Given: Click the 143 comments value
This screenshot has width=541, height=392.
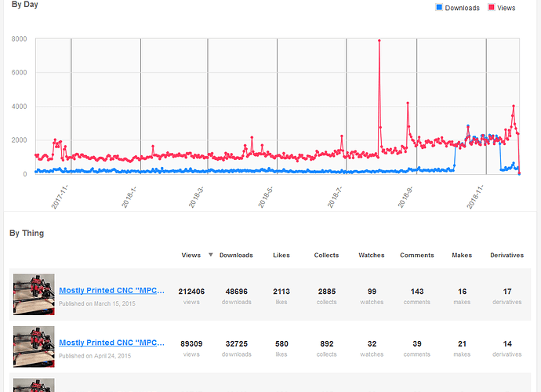Looking at the screenshot, I should 417,292.
